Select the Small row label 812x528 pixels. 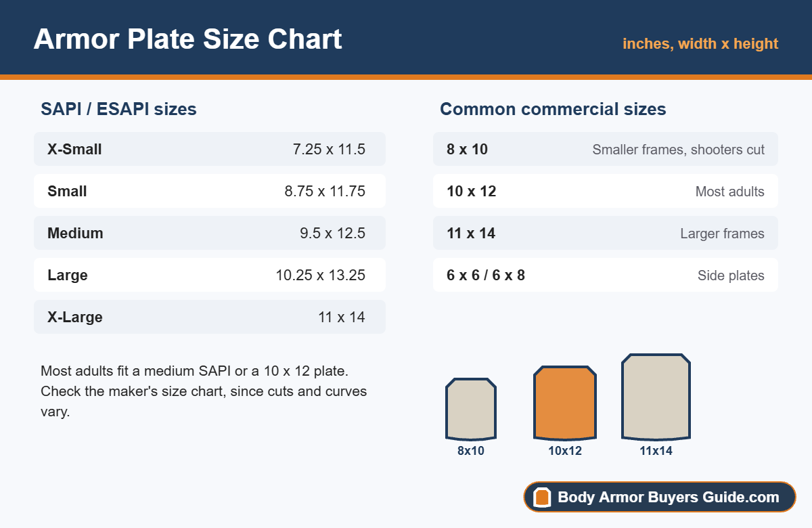(67, 191)
